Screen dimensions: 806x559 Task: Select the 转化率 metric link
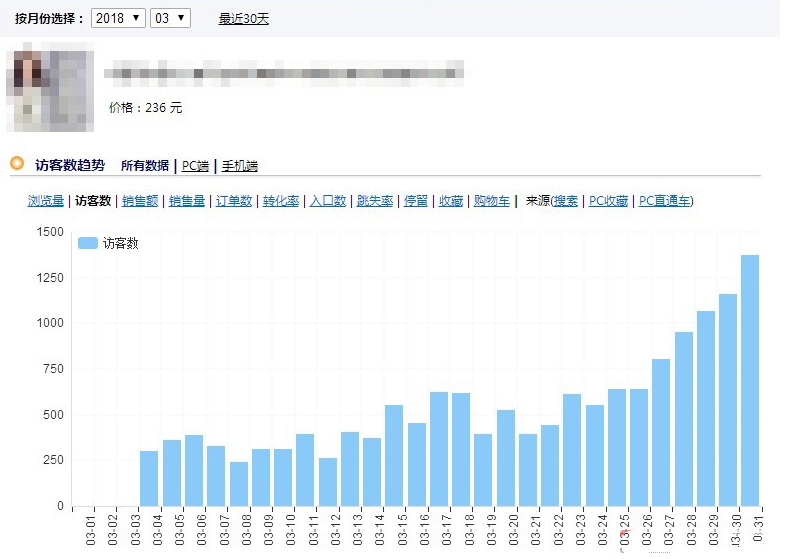pos(281,201)
